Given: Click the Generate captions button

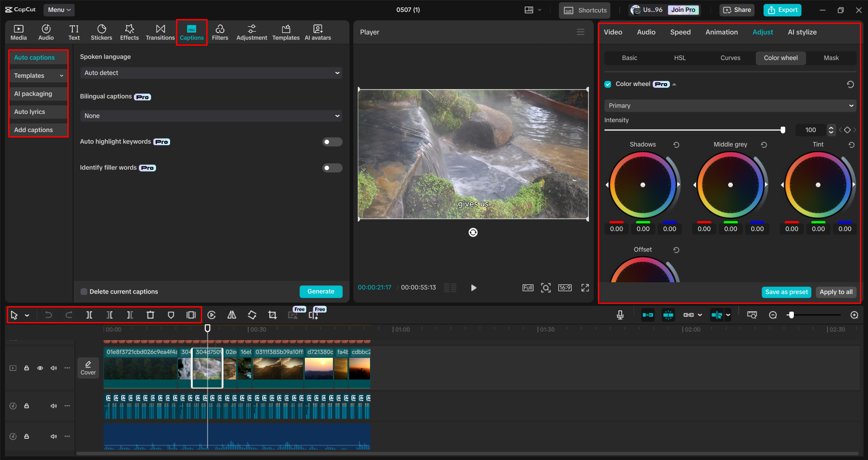Looking at the screenshot, I should [x=321, y=291].
